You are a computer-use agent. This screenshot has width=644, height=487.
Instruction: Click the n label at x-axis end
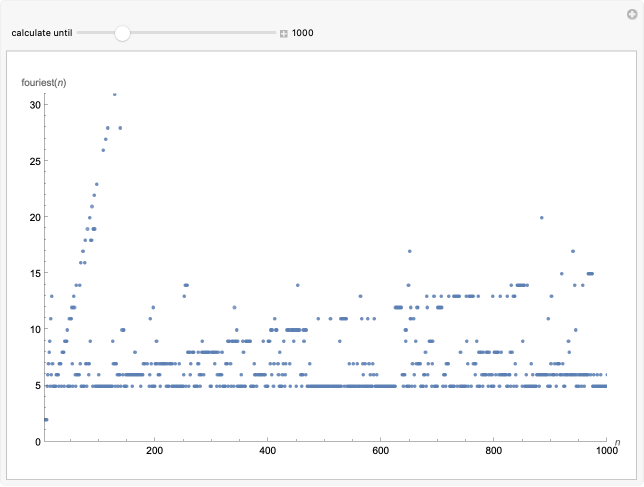(617, 441)
